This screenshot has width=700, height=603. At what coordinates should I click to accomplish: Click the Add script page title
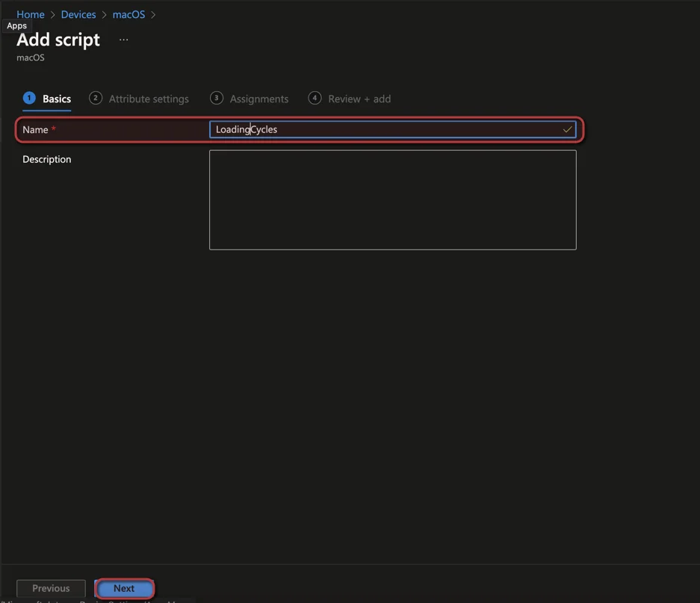(58, 40)
